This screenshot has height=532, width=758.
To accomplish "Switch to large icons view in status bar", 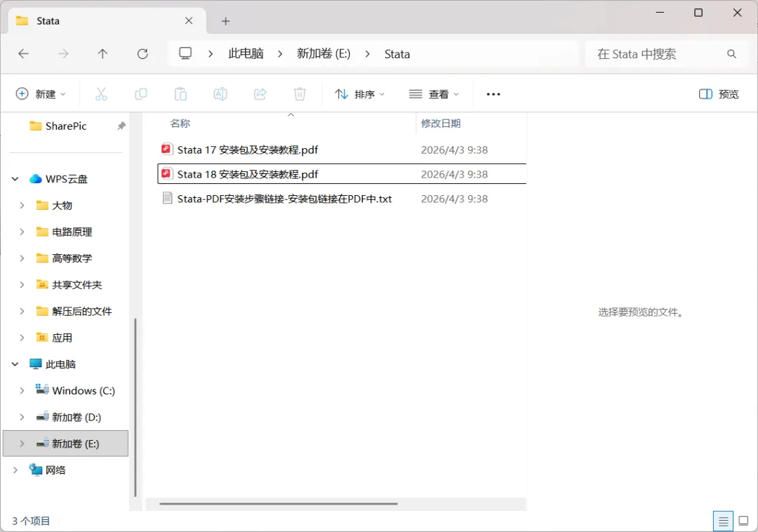I will pos(743,521).
